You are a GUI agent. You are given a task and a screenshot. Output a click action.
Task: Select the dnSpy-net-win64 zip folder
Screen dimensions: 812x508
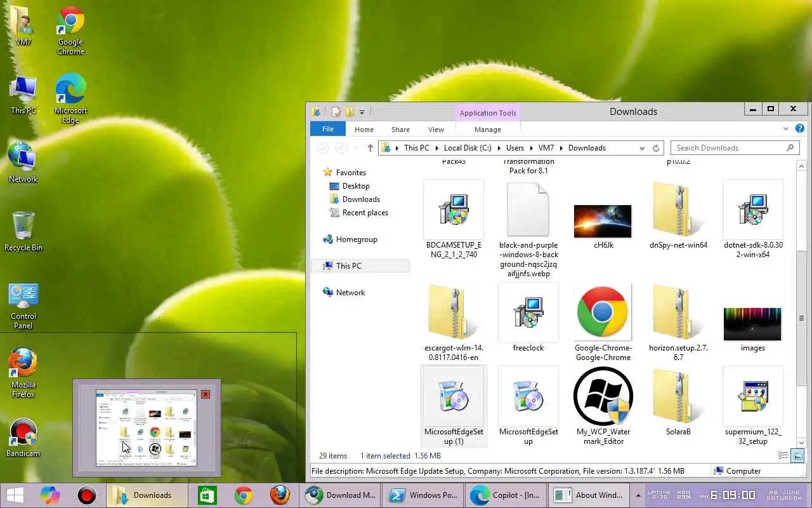[678, 216]
